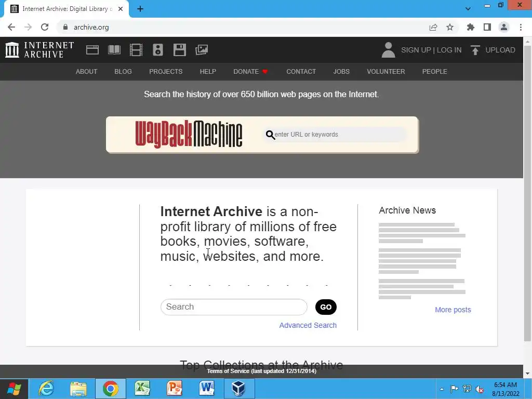Open the More posts link

point(453,310)
